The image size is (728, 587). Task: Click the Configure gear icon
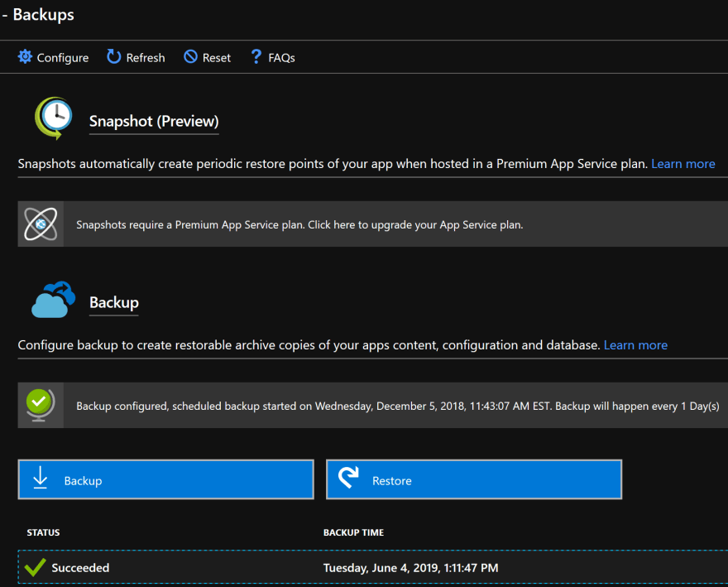[25, 56]
